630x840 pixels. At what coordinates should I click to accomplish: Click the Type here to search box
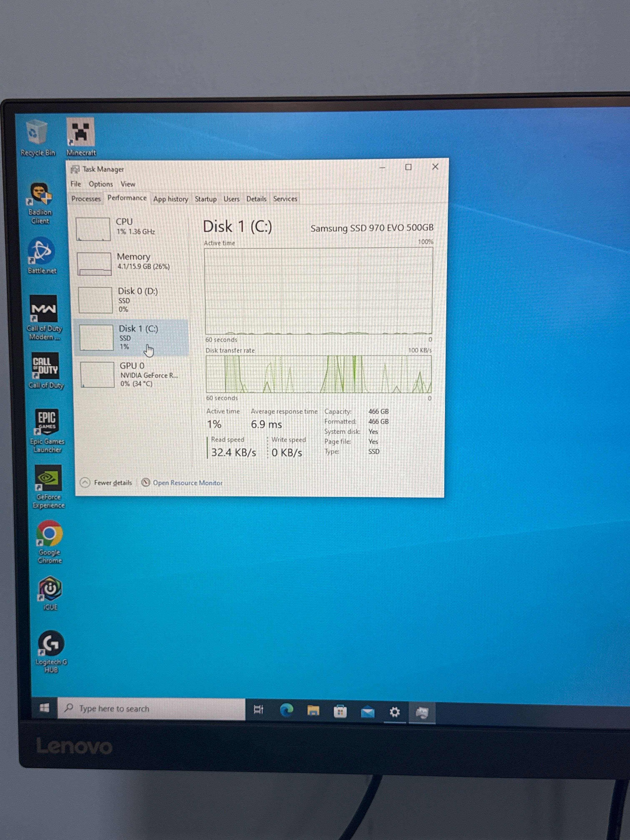pos(151,709)
